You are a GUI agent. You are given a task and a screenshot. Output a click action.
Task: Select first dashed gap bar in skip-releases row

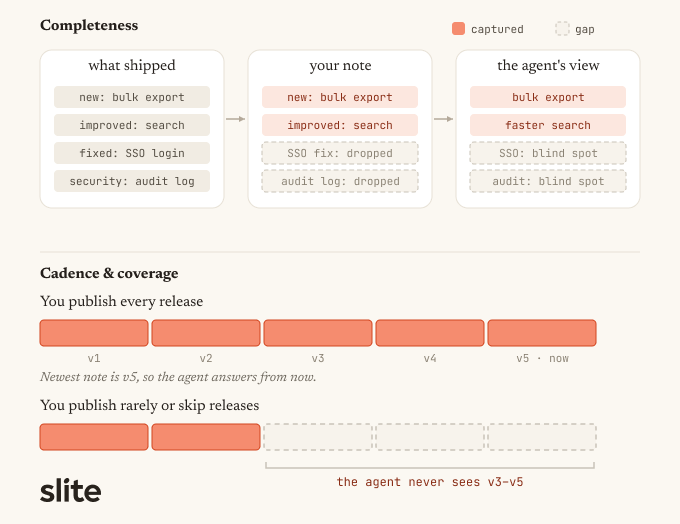click(x=318, y=437)
